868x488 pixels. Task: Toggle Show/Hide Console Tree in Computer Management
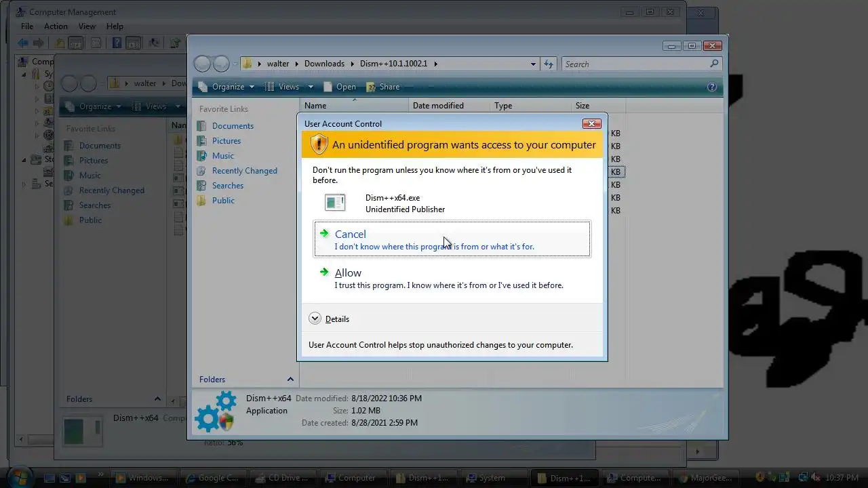tap(75, 43)
